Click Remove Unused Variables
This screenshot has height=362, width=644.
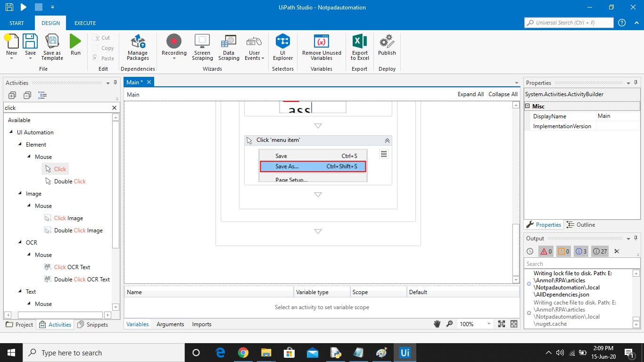pos(322,47)
